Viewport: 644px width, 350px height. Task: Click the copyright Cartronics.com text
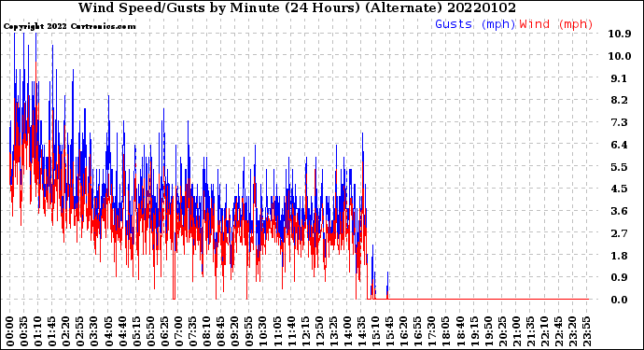pos(69,26)
